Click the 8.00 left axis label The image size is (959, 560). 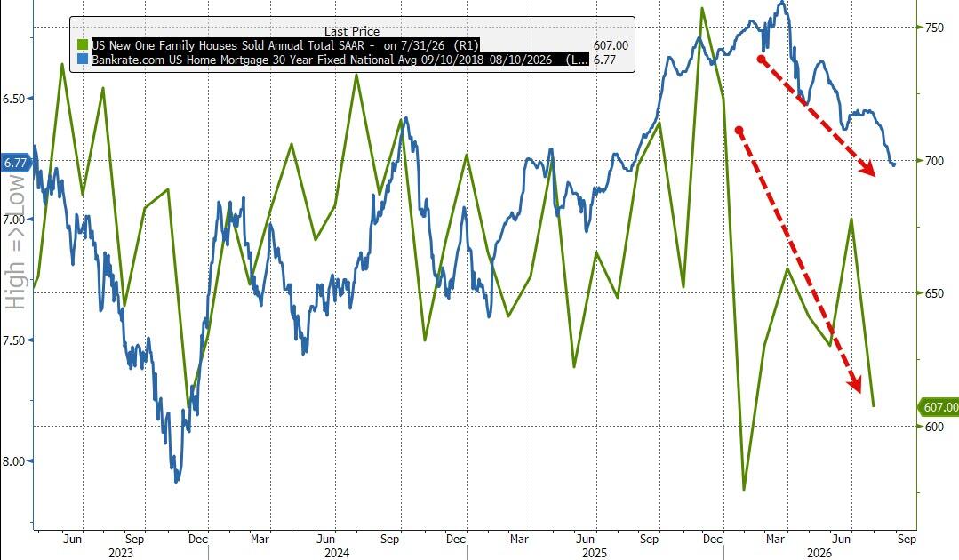coord(14,461)
